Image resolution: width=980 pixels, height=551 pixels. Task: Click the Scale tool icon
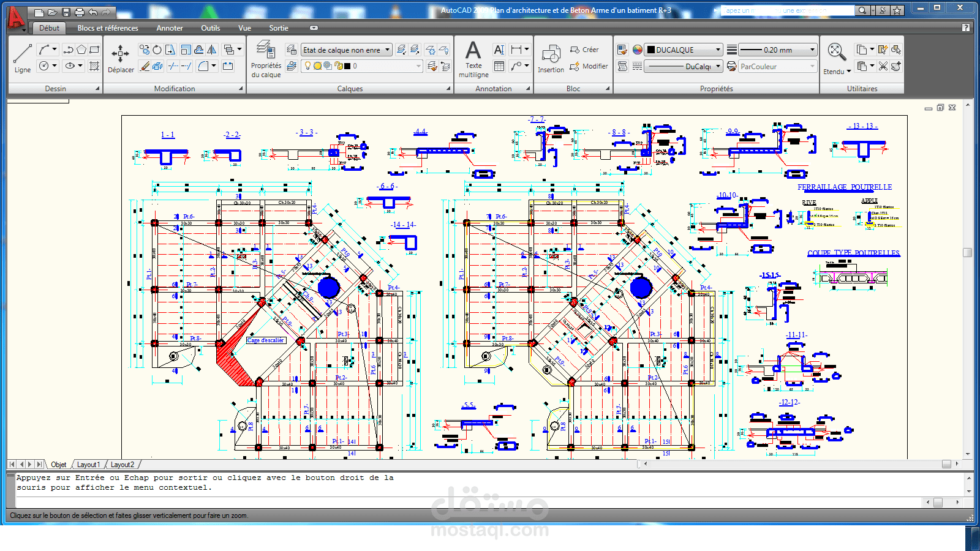[186, 50]
